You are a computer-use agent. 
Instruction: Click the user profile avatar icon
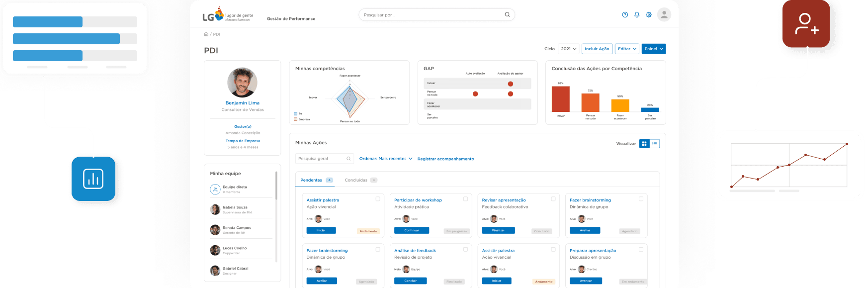[x=664, y=15]
